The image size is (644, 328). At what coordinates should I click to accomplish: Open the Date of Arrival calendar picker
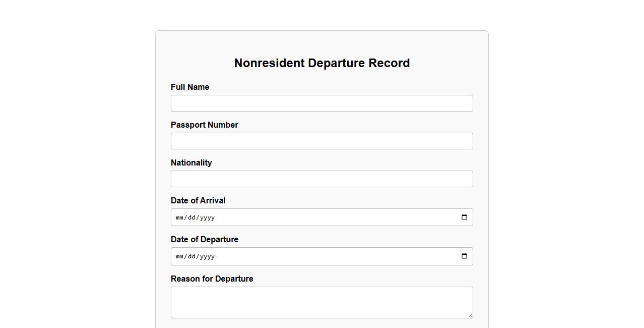pyautogui.click(x=464, y=217)
